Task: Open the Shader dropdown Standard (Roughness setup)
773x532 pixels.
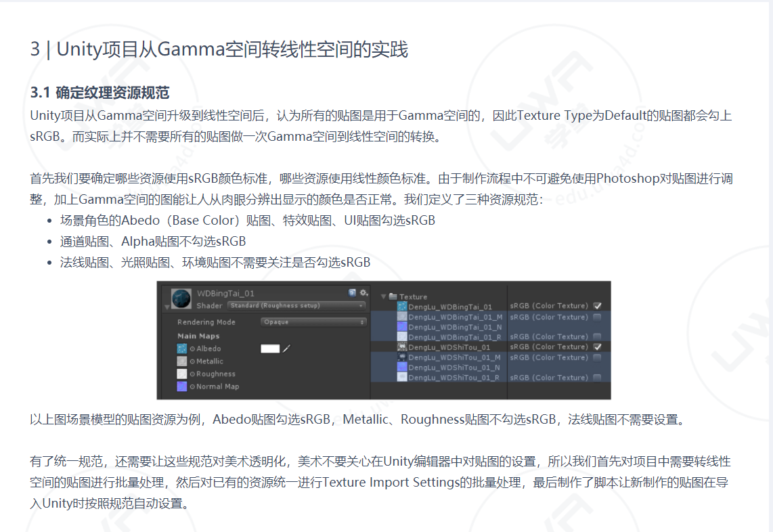Action: click(x=296, y=306)
